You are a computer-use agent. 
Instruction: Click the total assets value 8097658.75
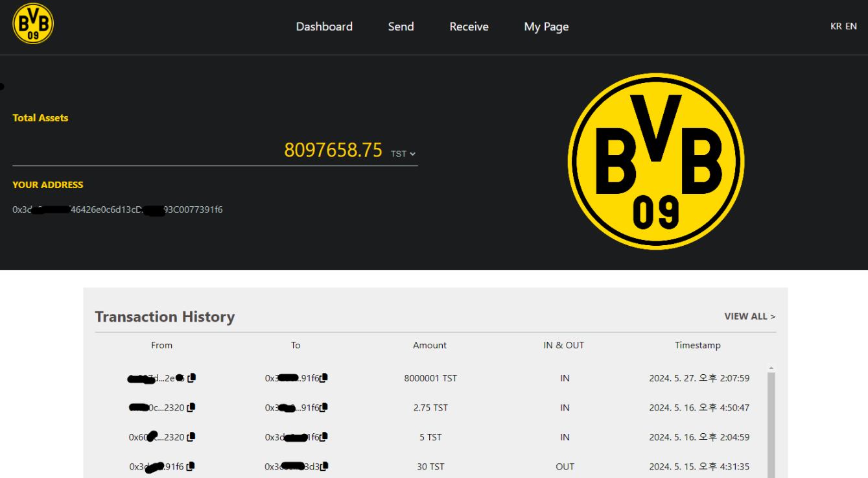pos(333,150)
